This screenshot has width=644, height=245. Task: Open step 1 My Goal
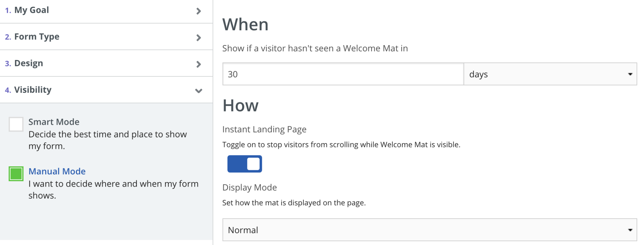[32, 10]
